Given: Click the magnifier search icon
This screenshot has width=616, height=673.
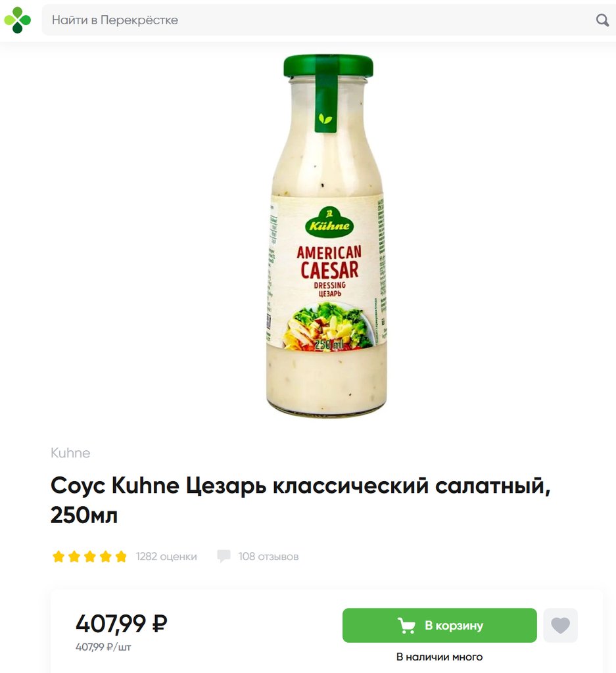Looking at the screenshot, I should [x=602, y=20].
